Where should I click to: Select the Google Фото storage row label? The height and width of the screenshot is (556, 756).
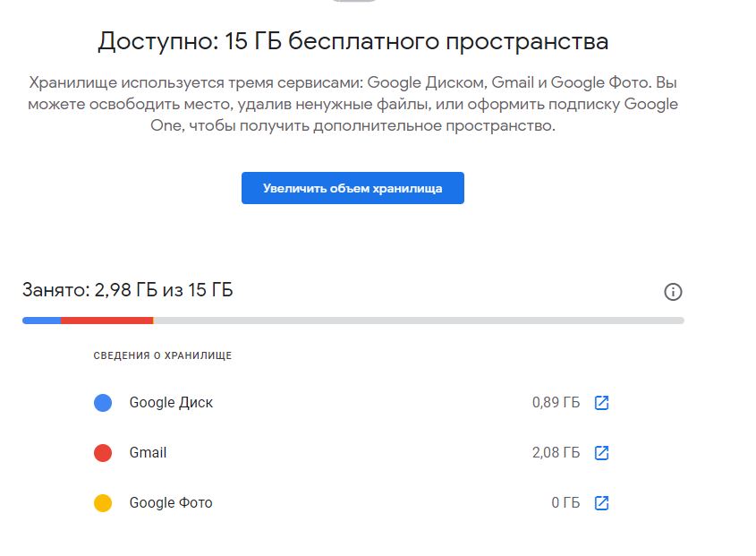[x=171, y=503]
